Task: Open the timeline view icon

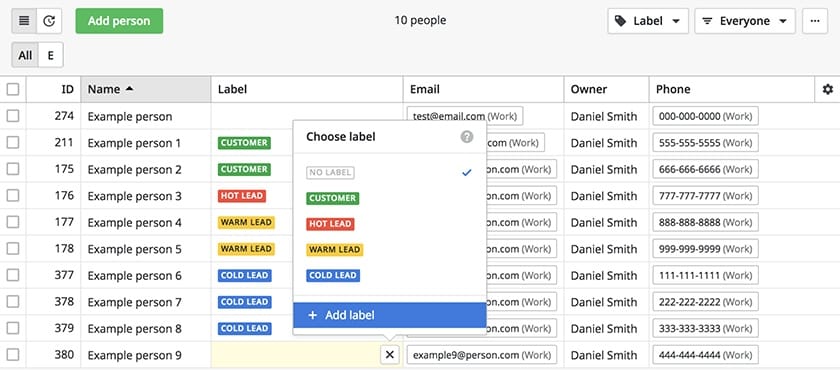Action: (x=49, y=21)
